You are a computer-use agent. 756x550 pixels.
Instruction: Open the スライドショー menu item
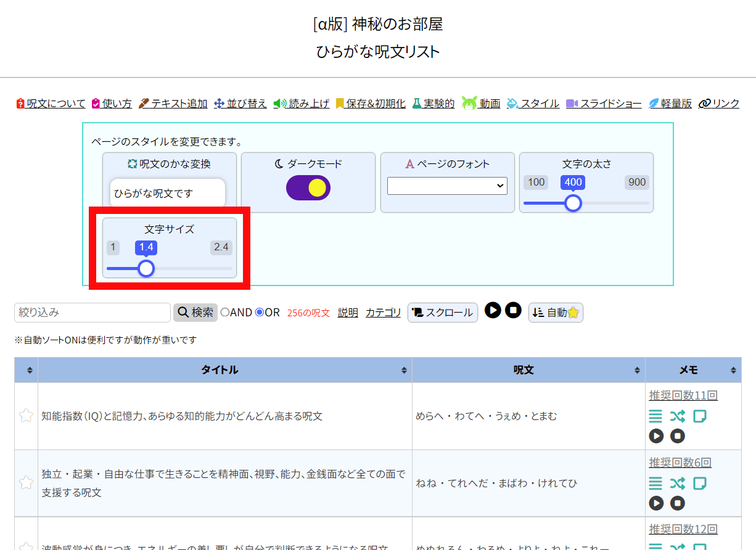coord(604,104)
